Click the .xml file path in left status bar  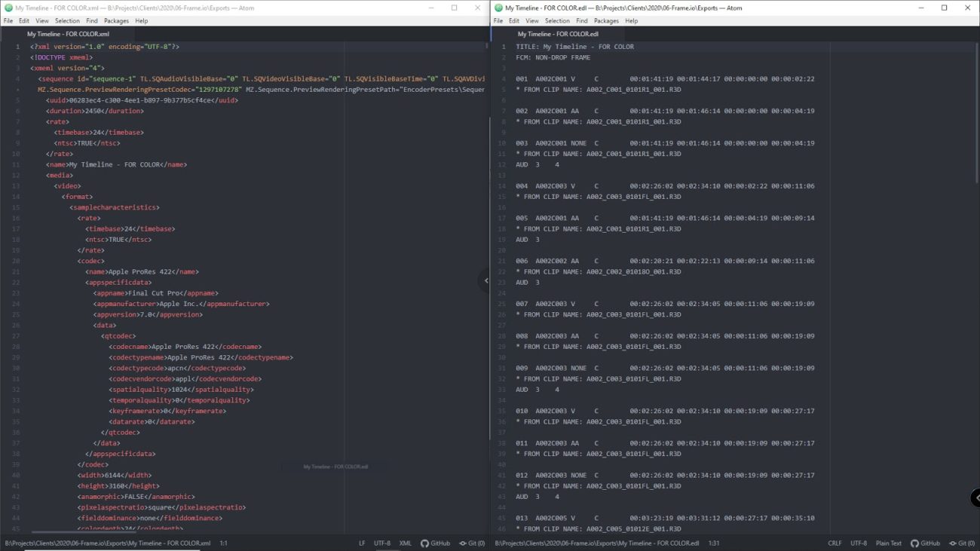point(108,543)
